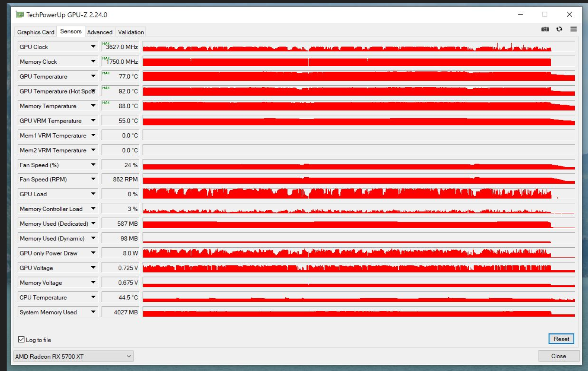Screen dimensions: 588x371
Task: Expand the CPU Temperature dropdown
Action: point(93,297)
